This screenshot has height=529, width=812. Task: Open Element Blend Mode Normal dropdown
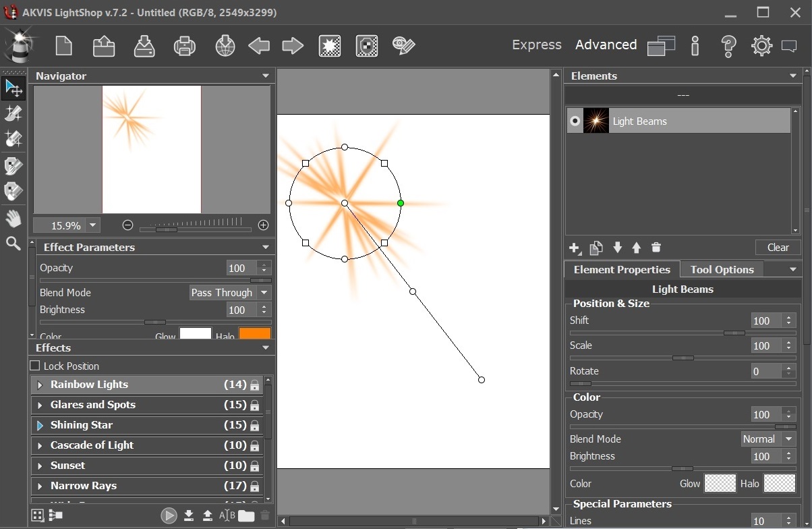pos(770,439)
